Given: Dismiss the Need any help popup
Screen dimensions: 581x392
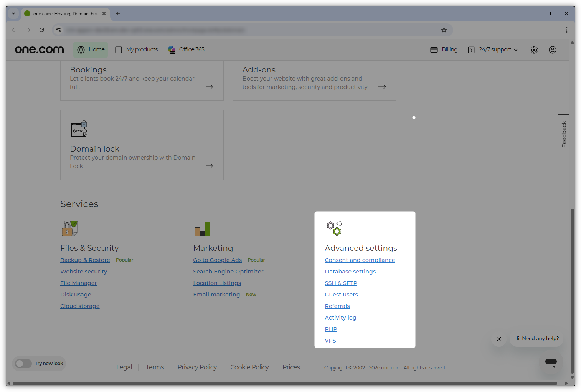Looking at the screenshot, I should 498,339.
